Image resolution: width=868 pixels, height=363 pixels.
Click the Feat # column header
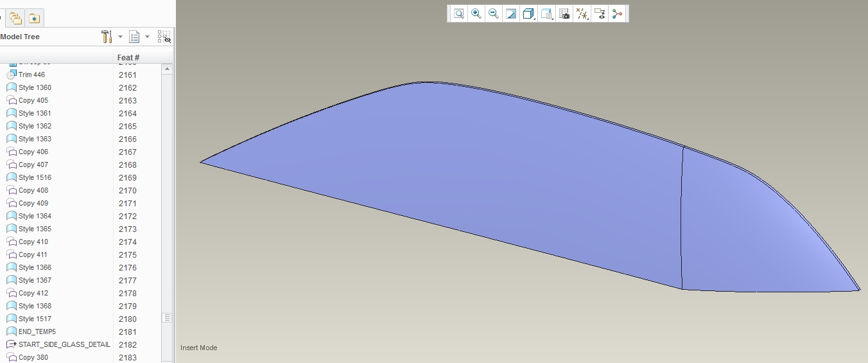(x=128, y=57)
